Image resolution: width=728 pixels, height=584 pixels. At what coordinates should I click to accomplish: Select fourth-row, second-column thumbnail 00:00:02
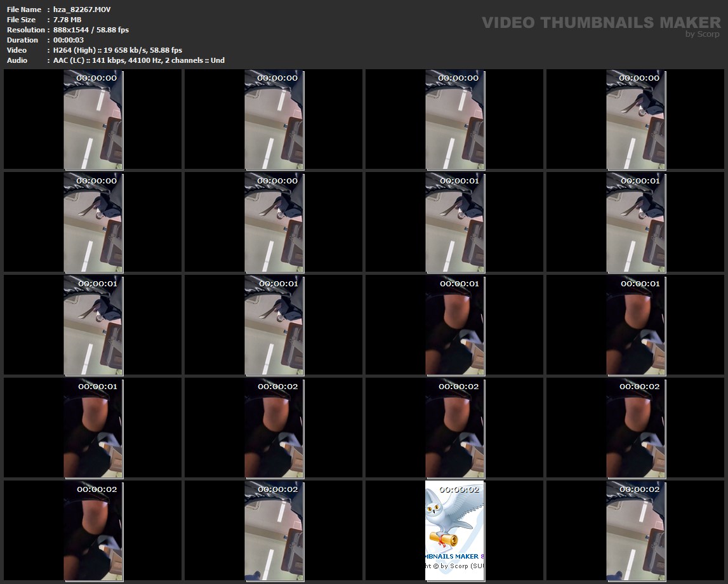tap(274, 428)
